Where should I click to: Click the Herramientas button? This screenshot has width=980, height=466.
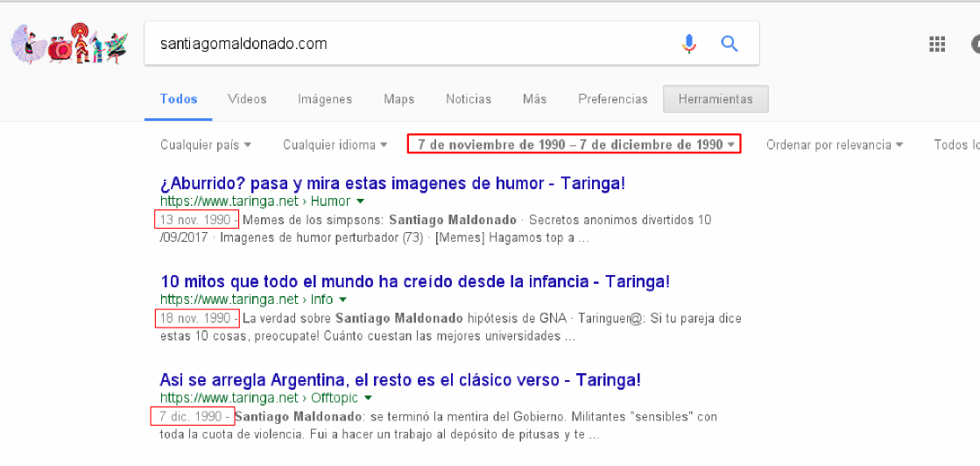(x=716, y=99)
